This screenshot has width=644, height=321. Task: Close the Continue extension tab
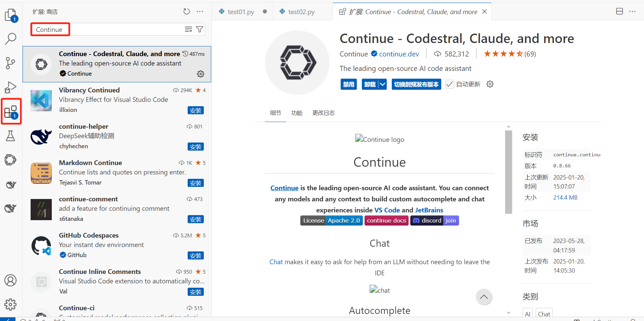[x=485, y=11]
